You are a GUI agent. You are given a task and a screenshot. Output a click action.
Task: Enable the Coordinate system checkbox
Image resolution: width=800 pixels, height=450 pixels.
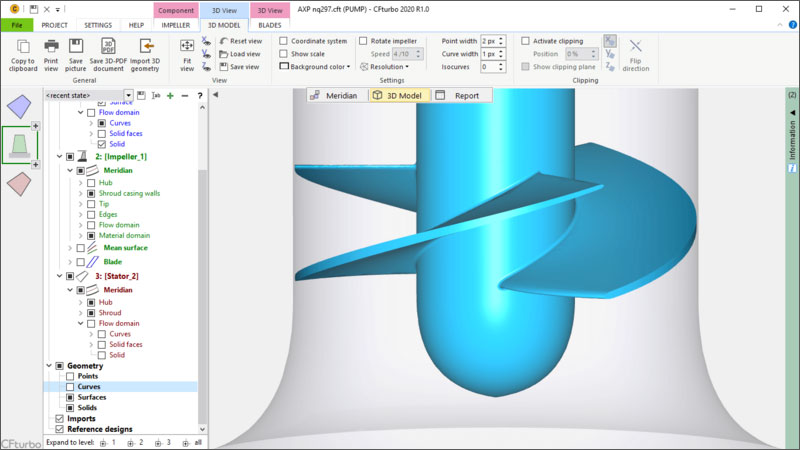pyautogui.click(x=284, y=41)
